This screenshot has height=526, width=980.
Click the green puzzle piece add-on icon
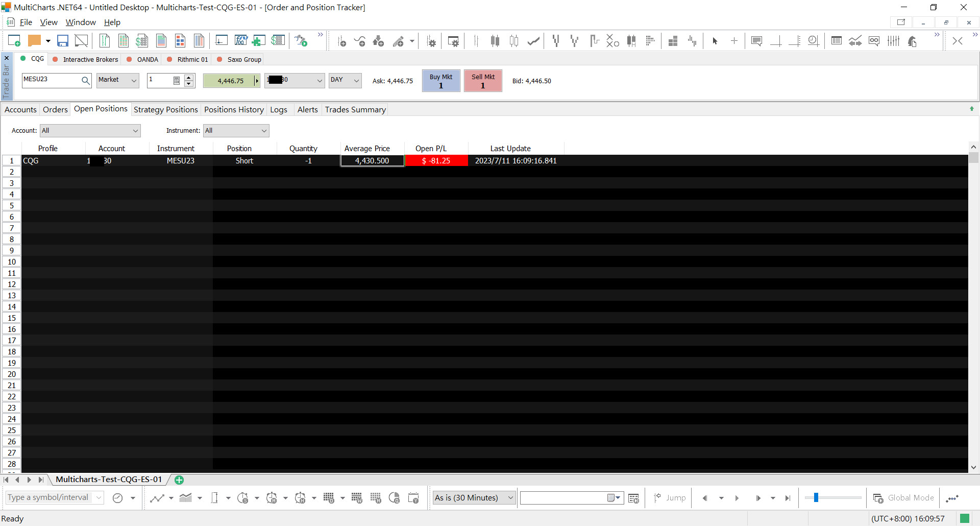[x=259, y=41]
